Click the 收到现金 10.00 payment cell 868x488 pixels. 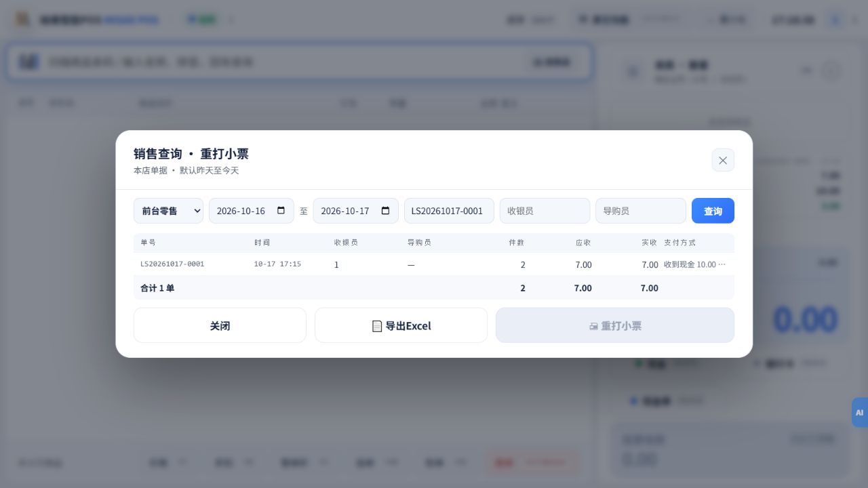695,265
